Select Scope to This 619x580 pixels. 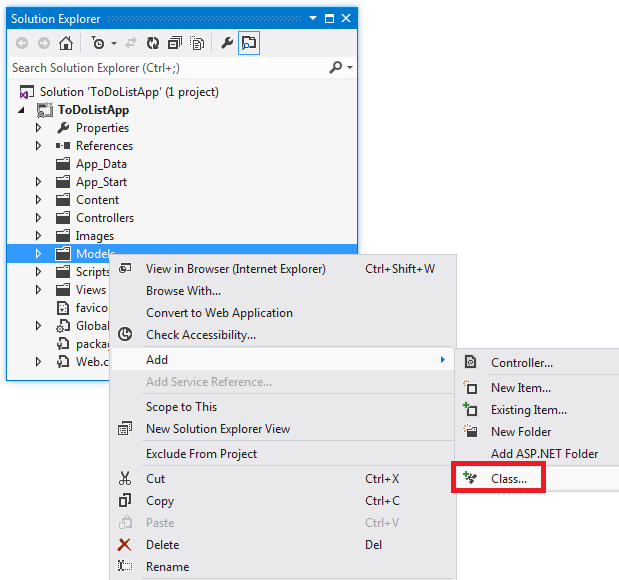283,407
